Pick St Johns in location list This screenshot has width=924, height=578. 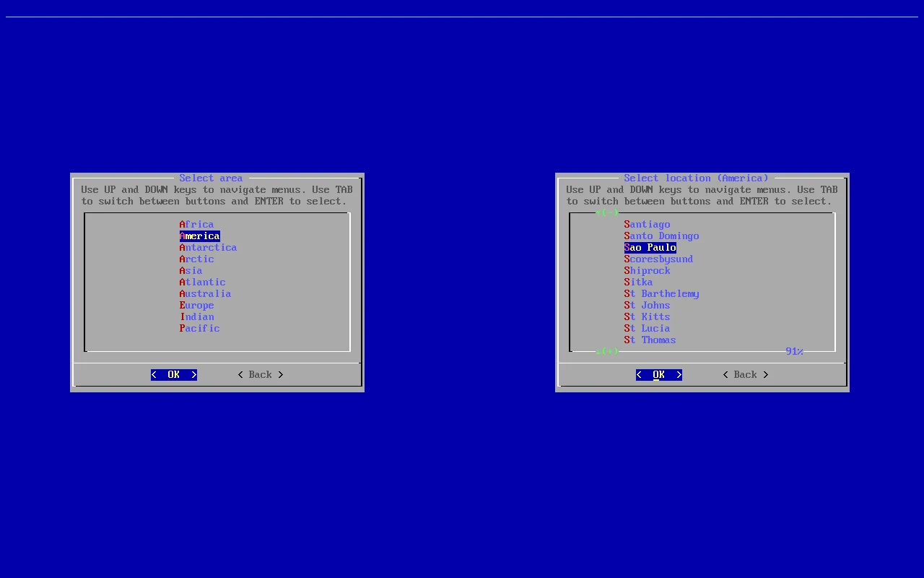click(x=648, y=306)
